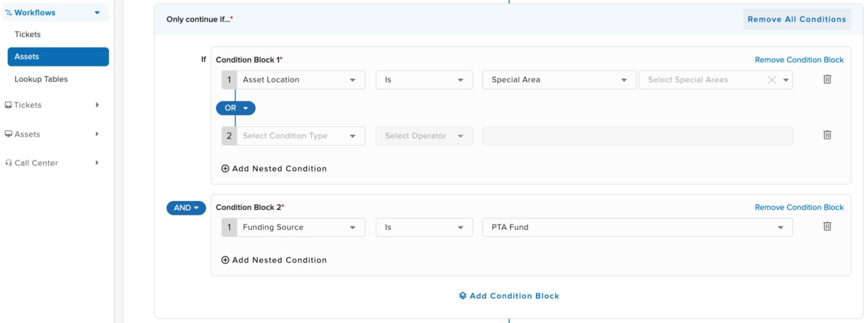Delete empty condition 2 using trash icon
The height and width of the screenshot is (323, 868).
point(827,135)
